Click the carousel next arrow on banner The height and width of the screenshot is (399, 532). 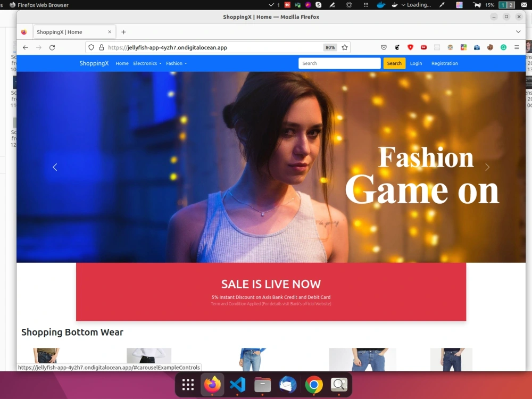coord(487,167)
